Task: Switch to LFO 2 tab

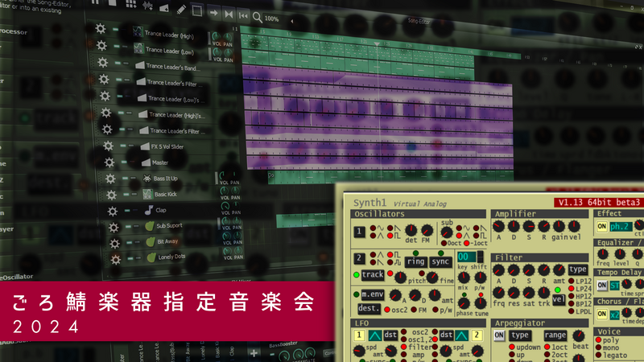Action: tap(477, 335)
